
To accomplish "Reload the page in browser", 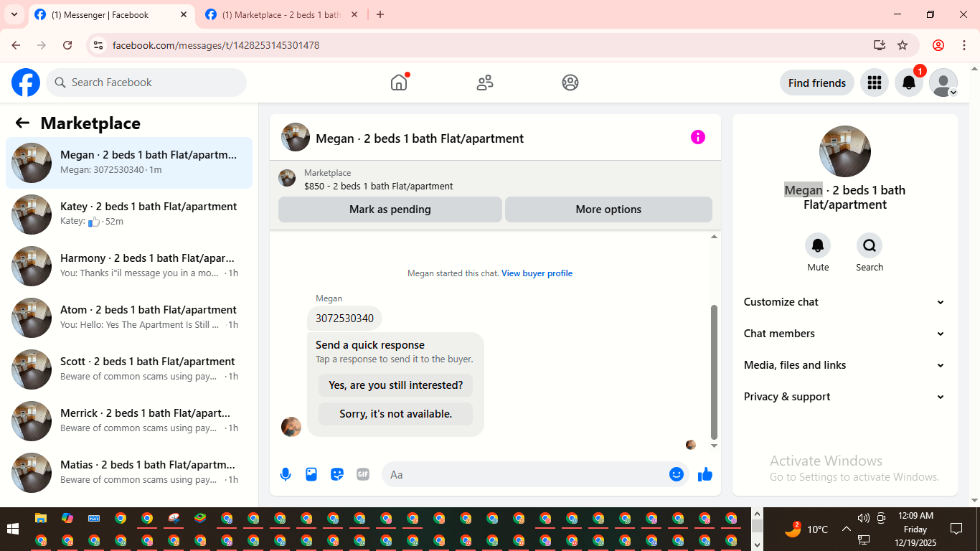I will (67, 45).
